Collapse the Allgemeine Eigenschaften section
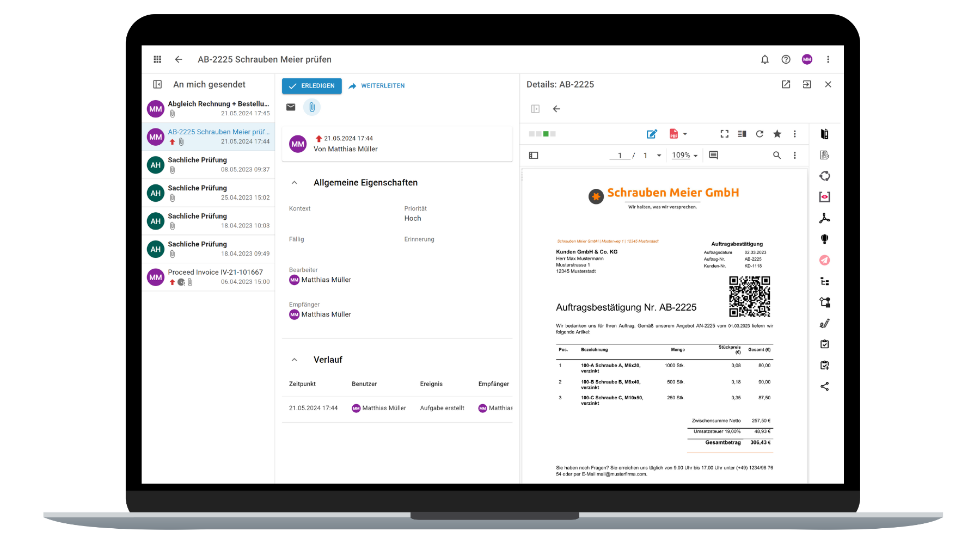 point(295,182)
